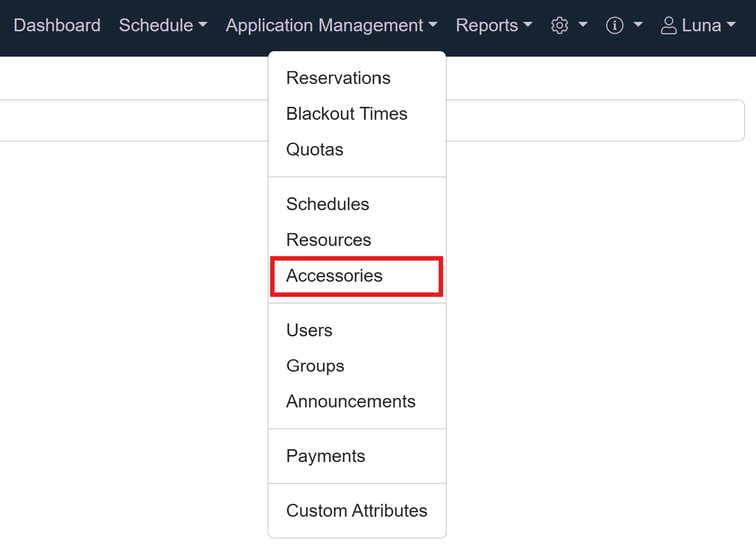This screenshot has height=551, width=756.
Task: Select Resources menu entry
Action: coord(329,240)
